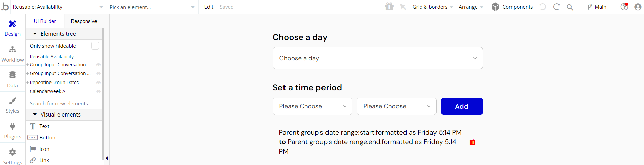Open the Workflow tab in sidebar
This screenshot has width=644, height=165.
(x=12, y=54)
